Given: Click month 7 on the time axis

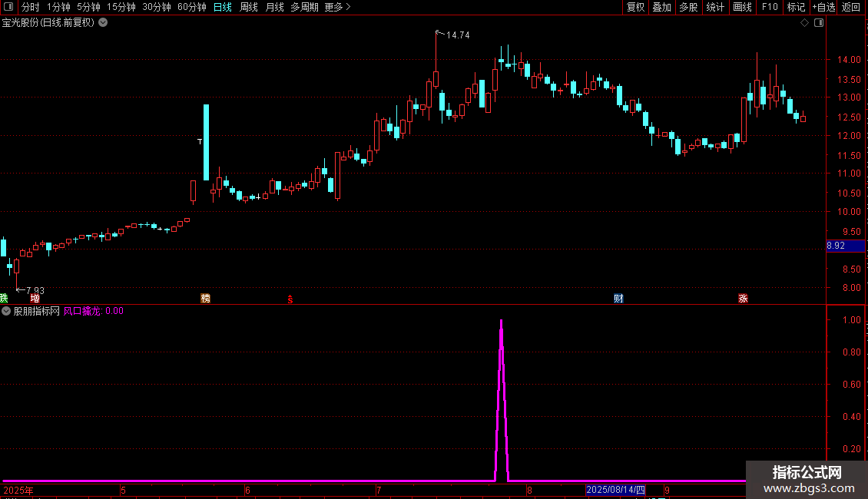Looking at the screenshot, I should pos(379,490).
